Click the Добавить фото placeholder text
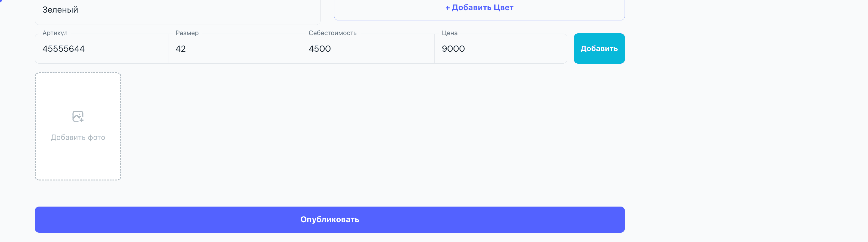The height and width of the screenshot is (242, 868). coord(77,137)
